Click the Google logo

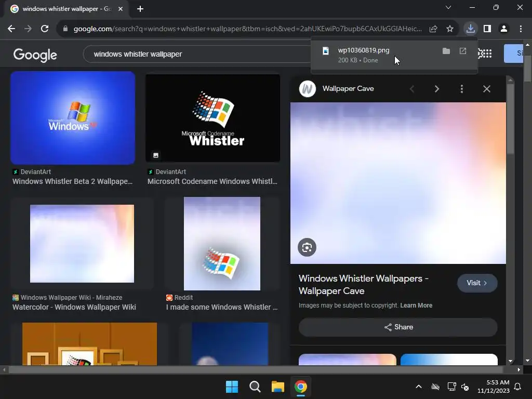35,55
